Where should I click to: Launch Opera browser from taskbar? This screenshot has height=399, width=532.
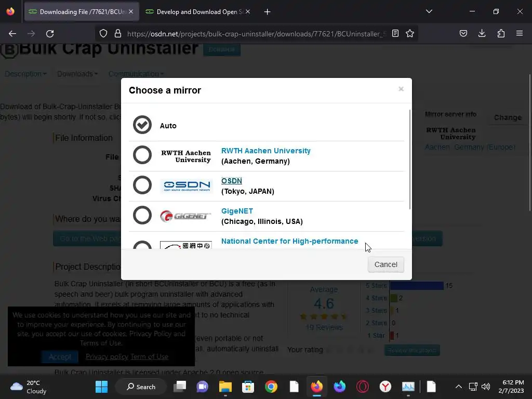362,387
